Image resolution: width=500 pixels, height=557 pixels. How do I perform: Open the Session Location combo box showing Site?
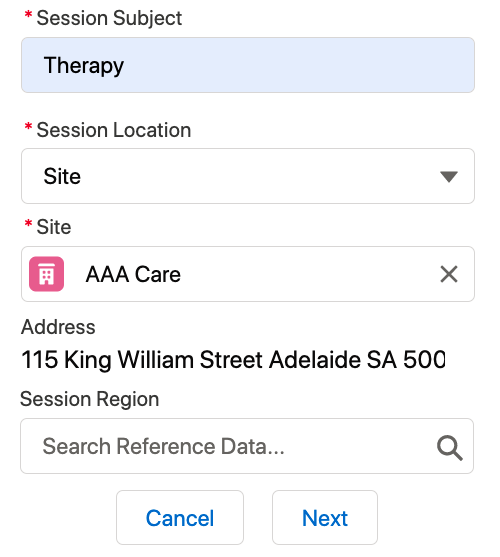(248, 176)
